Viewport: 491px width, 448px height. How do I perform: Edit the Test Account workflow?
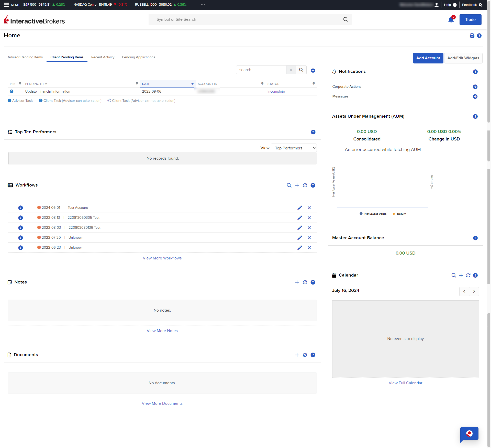[299, 208]
